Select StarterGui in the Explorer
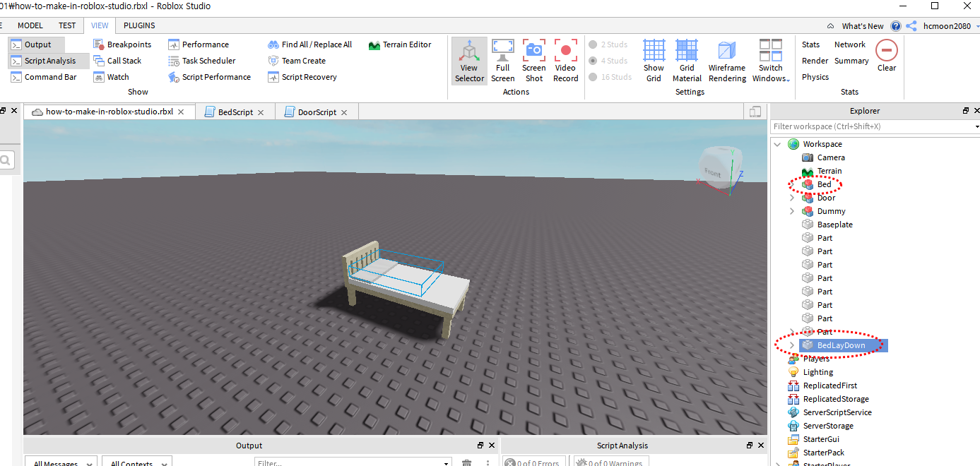Screen dimensions: 980x466 pyautogui.click(x=821, y=439)
